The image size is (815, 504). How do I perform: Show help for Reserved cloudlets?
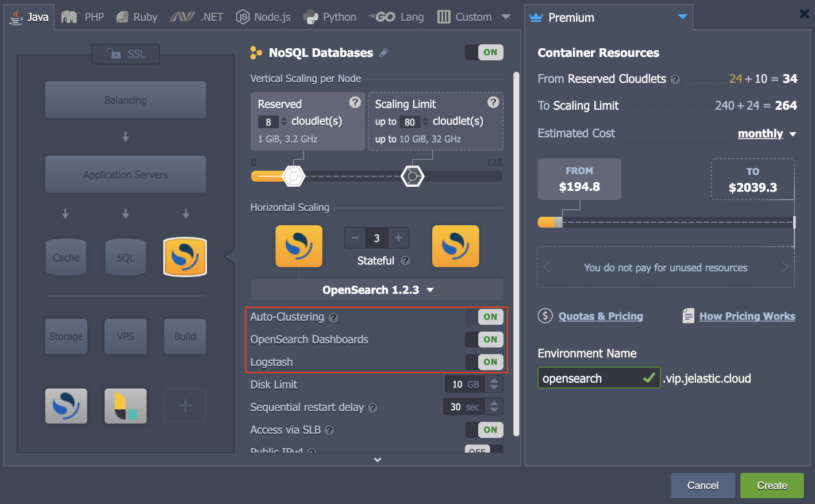[355, 102]
